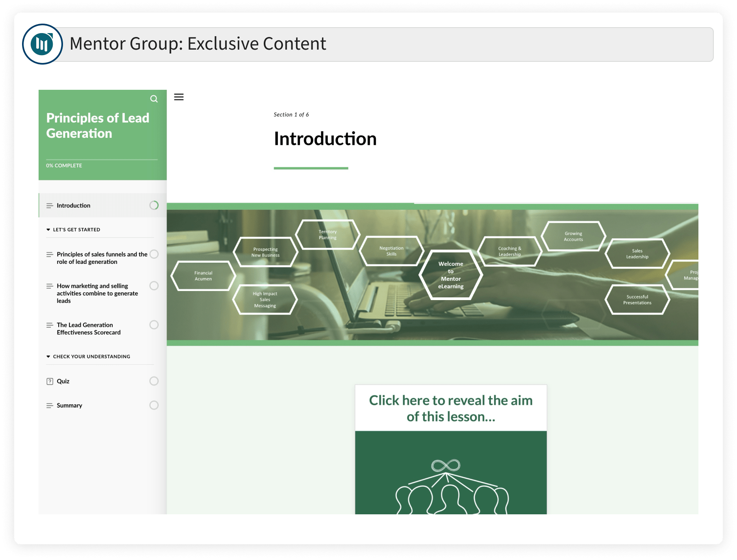Click the lesson icon next to Introduction
This screenshot has width=737, height=560.
[x=50, y=205]
